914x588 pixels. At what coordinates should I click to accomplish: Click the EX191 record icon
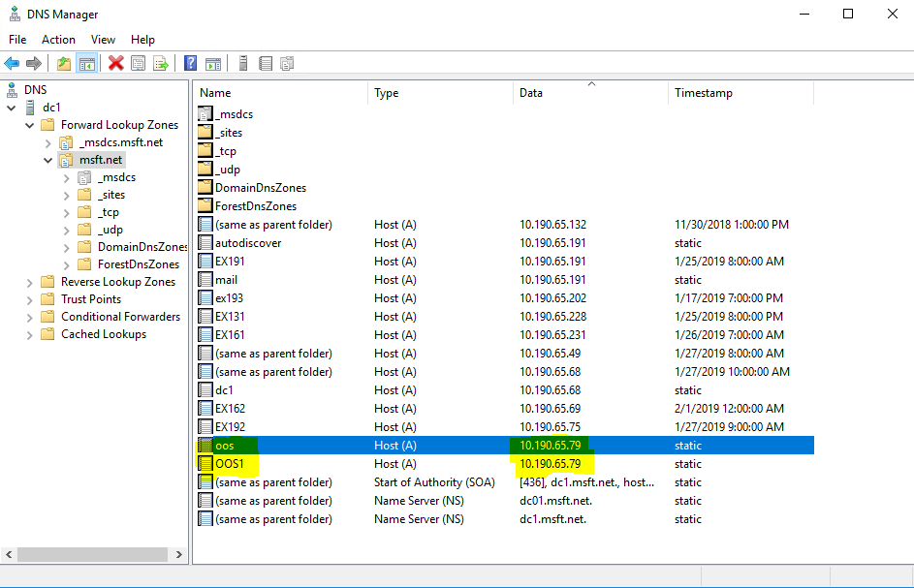[x=205, y=262]
